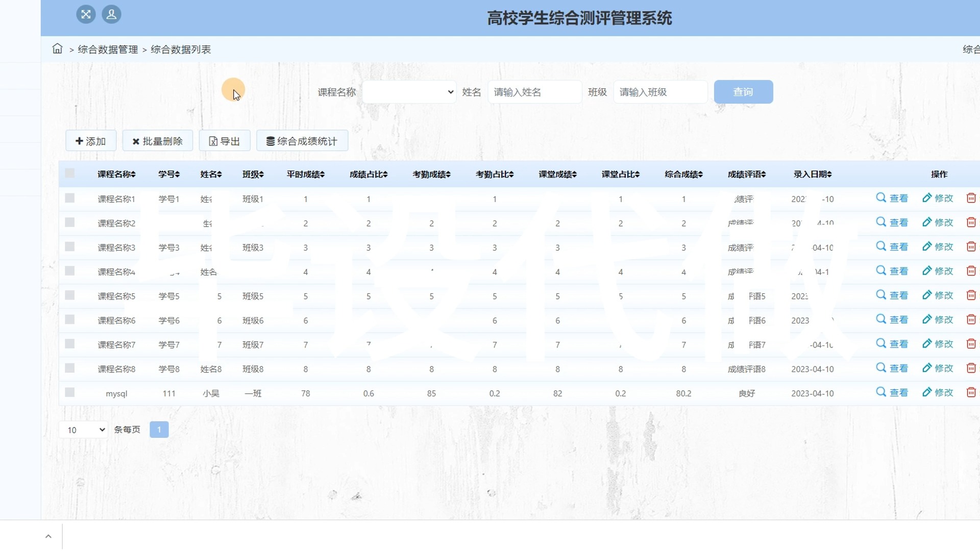Click the fullscreen toggle icon in header
Viewport: 980px width, 551px height.
(86, 14)
